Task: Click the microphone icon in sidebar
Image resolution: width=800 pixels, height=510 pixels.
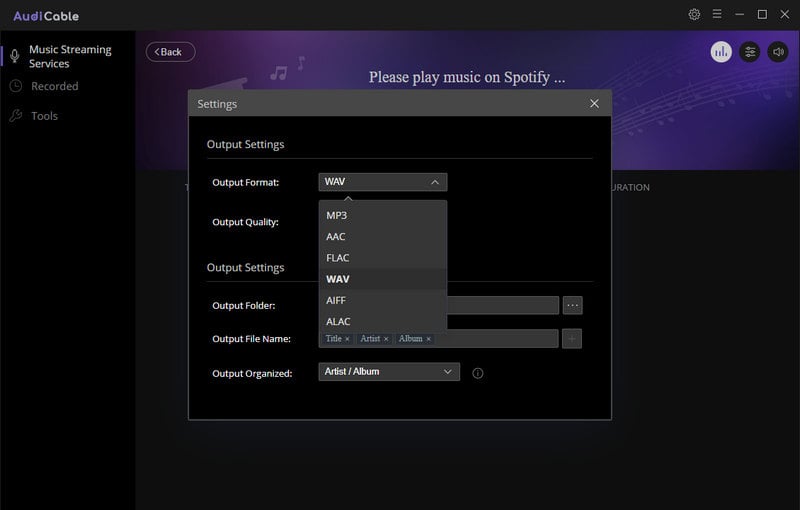Action: tap(15, 56)
